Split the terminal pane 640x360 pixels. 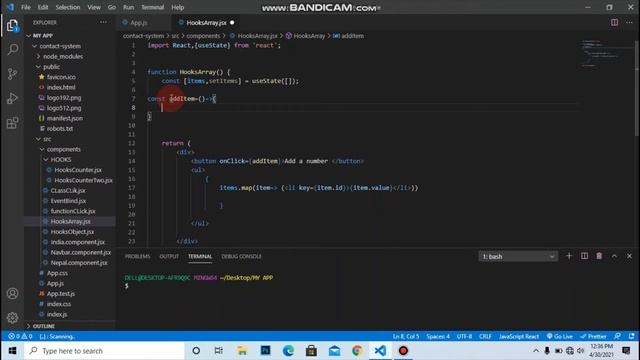pyautogui.click(x=584, y=256)
